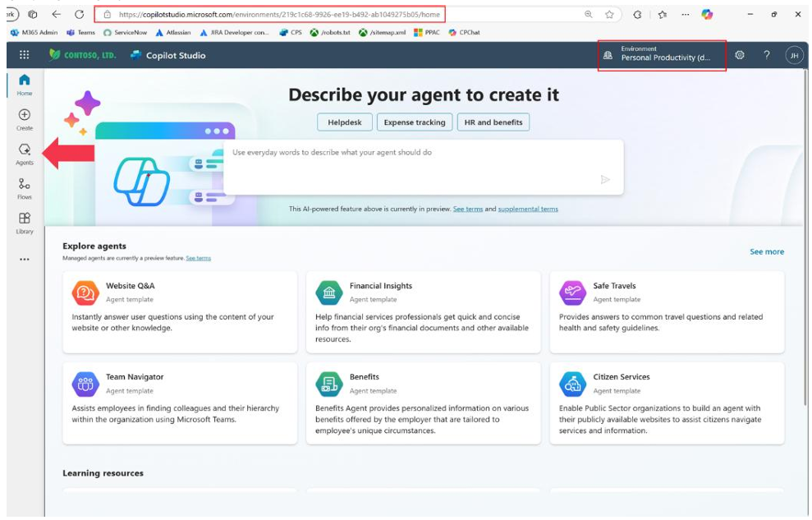The width and height of the screenshot is (812, 520).
Task: Open the JIRA Developer bookmark
Action: pyautogui.click(x=234, y=32)
